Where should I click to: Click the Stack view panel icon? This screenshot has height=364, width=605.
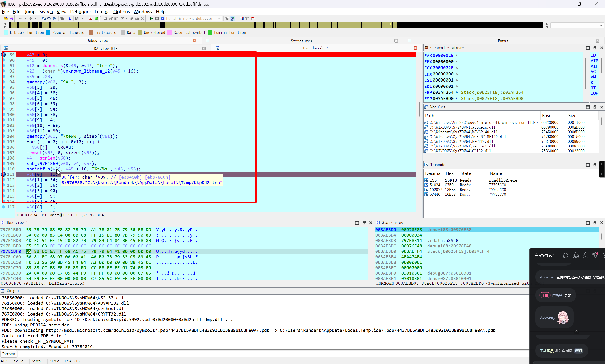pos(378,222)
